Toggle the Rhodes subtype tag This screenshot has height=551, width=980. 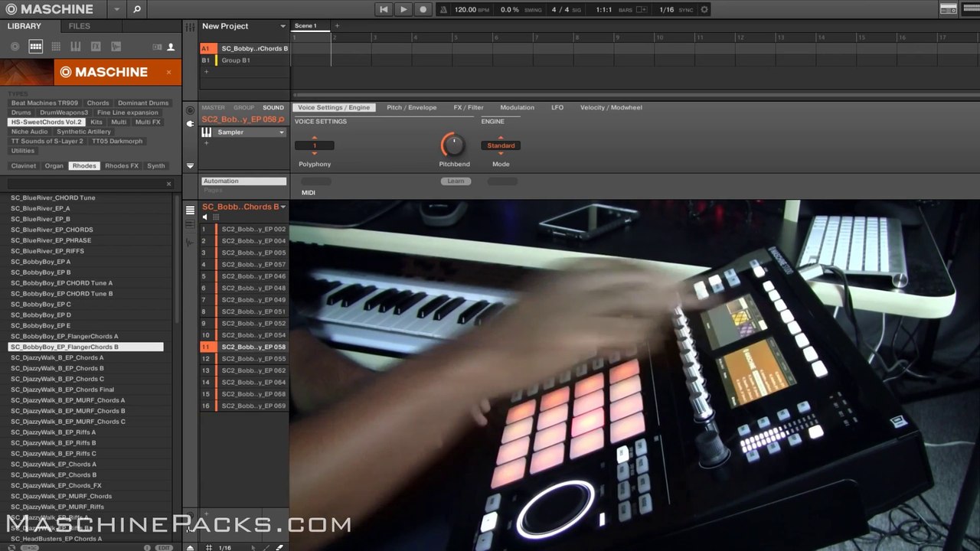84,165
